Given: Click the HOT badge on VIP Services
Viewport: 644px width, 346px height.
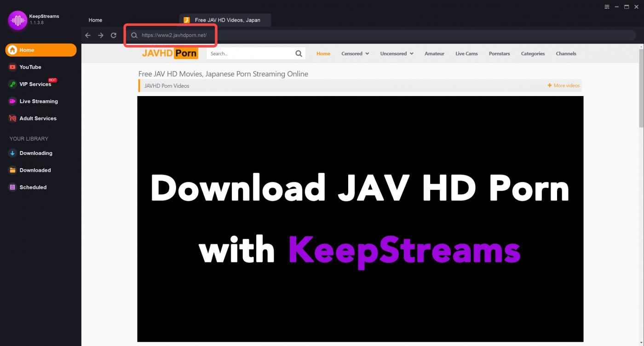Looking at the screenshot, I should 52,80.
